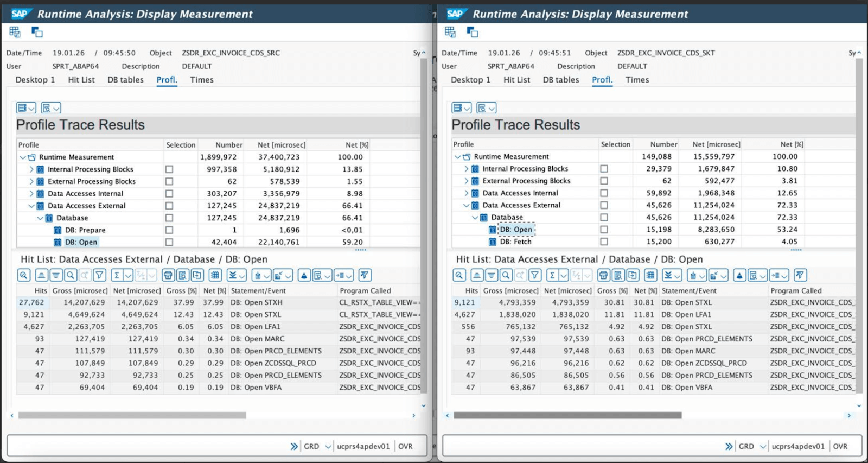Screen dimensions: 868x463
Task: Click the Details magnifier icon in SRC window hit list toolbar
Action: pyautogui.click(x=23, y=275)
